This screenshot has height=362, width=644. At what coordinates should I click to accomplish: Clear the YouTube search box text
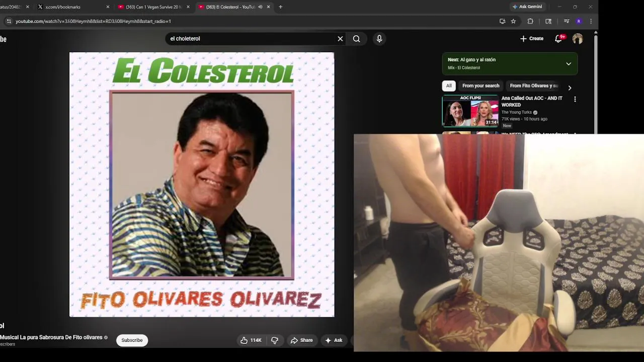tap(340, 39)
